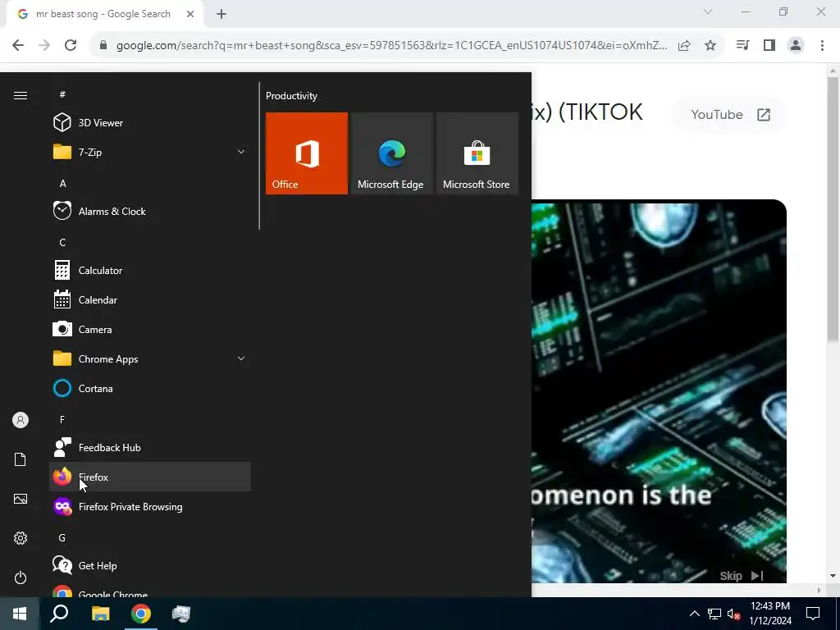Launch the Camera app
Image resolution: width=840 pixels, height=630 pixels.
[x=149, y=330]
